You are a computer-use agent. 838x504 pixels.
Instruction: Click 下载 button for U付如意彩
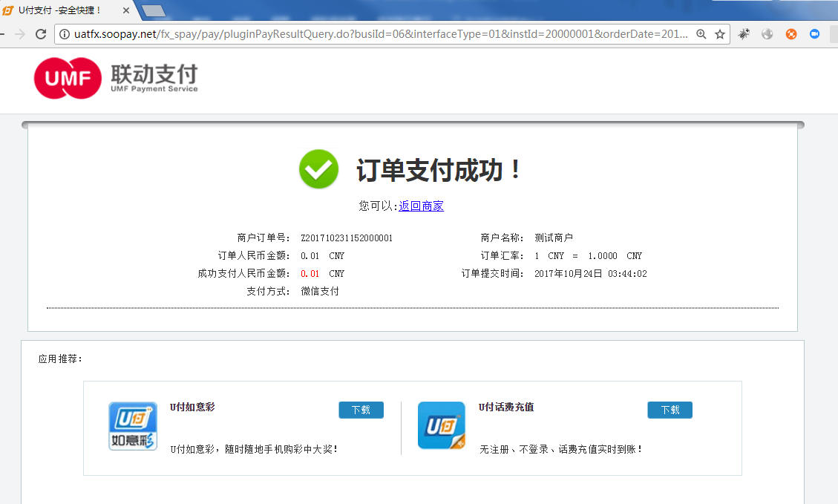point(361,409)
